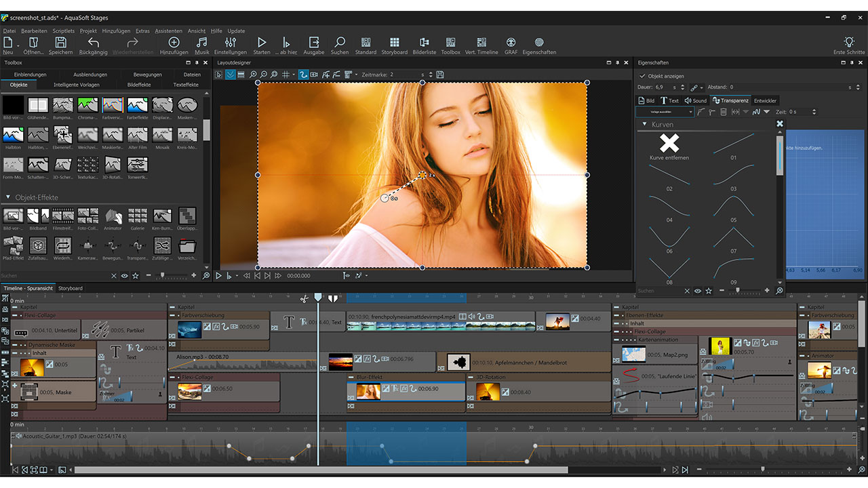Click the Storyboard toolbar icon
The height and width of the screenshot is (488, 868).
pos(394,43)
